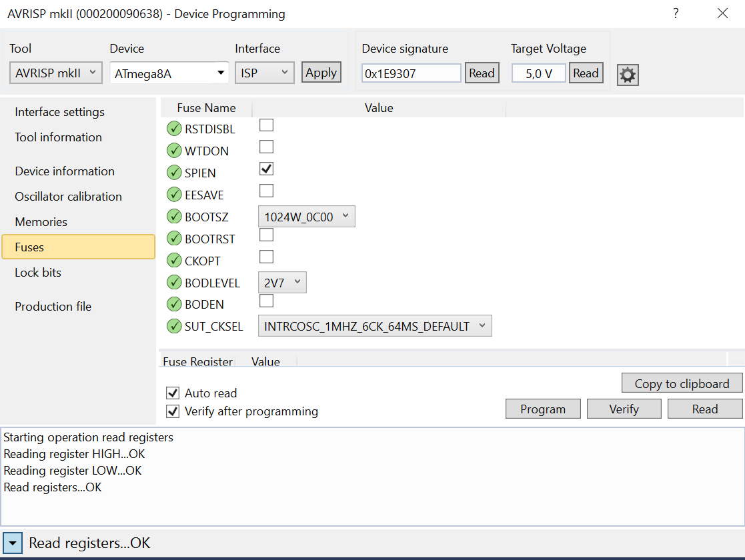This screenshot has height=560, width=745.
Task: Click the green check icon beside BODLEVEL
Action: (x=174, y=282)
